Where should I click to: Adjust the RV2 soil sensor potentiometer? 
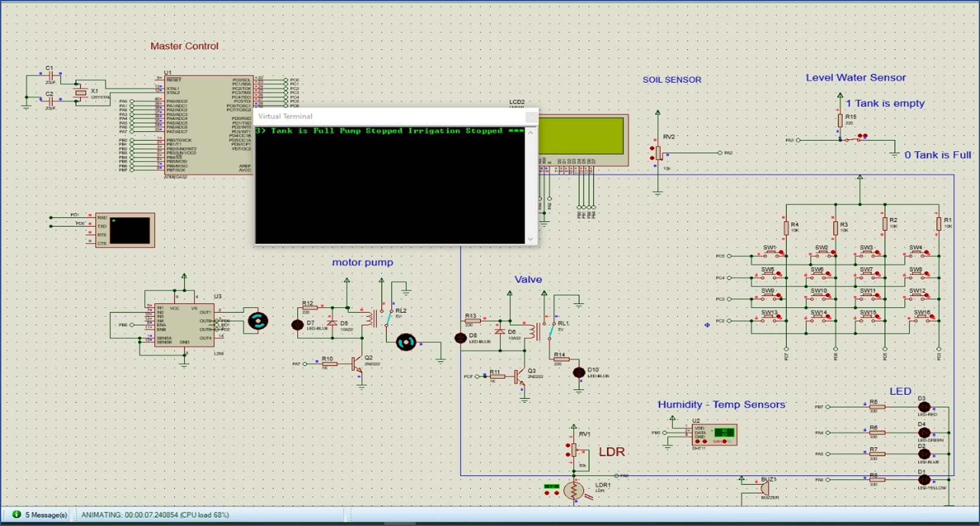point(658,153)
